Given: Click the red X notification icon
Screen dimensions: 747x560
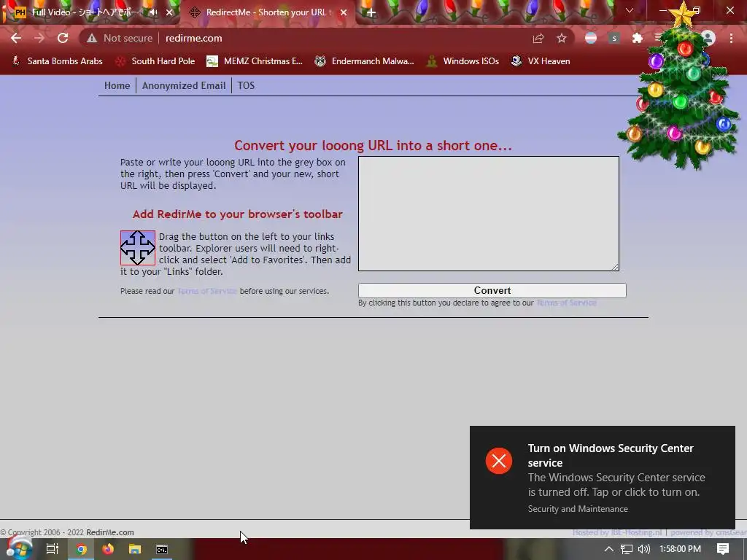Looking at the screenshot, I should click(499, 461).
